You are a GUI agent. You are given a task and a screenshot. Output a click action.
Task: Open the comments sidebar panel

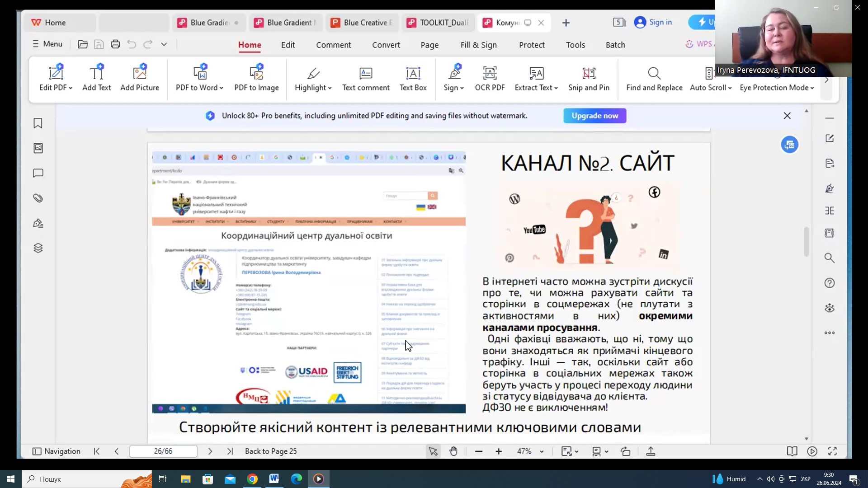click(x=38, y=173)
